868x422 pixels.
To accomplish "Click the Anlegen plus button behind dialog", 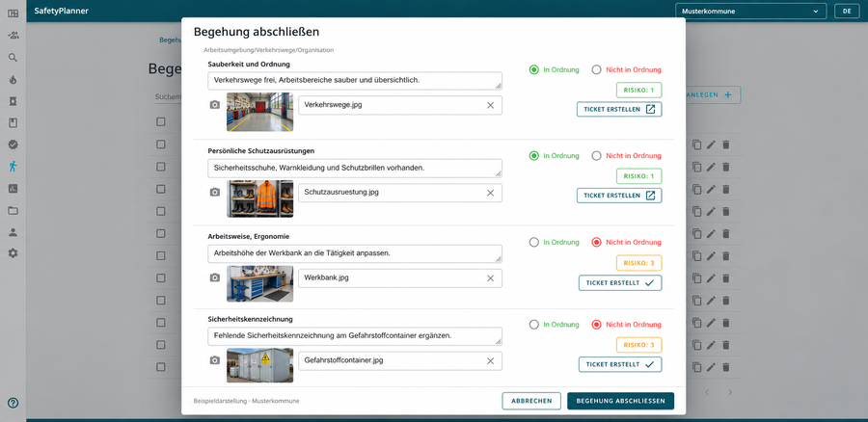I will tap(713, 95).
